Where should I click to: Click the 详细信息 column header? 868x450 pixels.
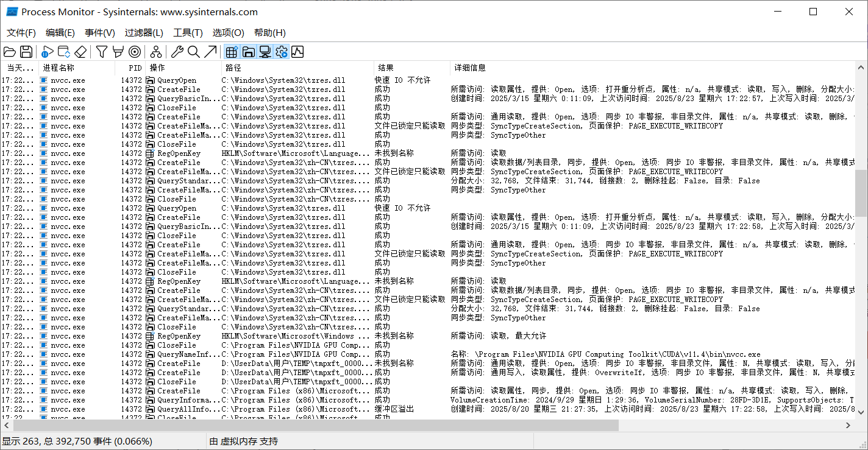coord(652,68)
